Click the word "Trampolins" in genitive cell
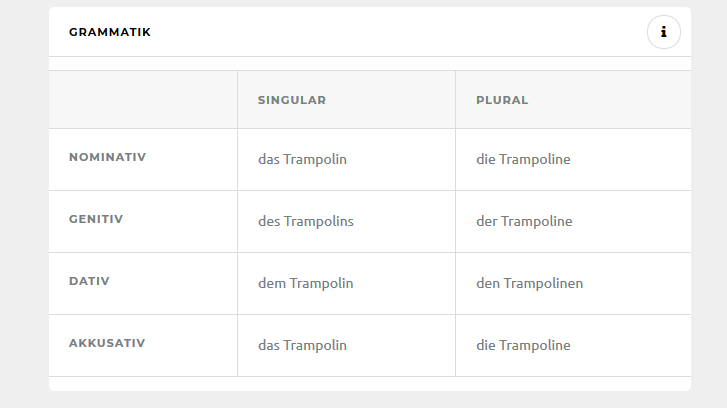 pyautogui.click(x=319, y=221)
